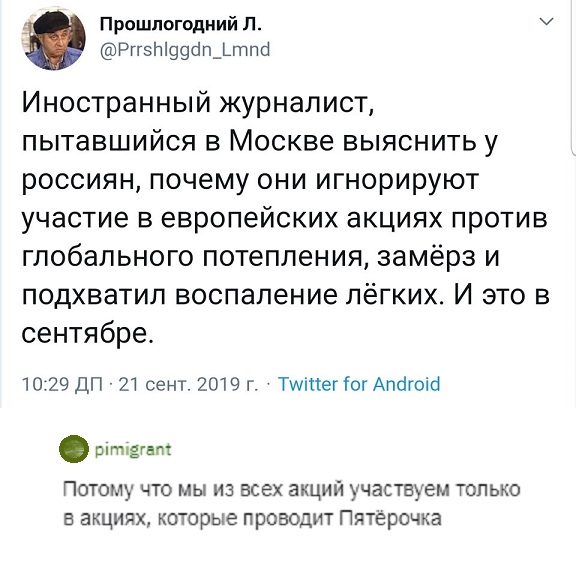576x572 pixels.
Task: Open the display name Прошлогодний Л.
Action: (181, 25)
